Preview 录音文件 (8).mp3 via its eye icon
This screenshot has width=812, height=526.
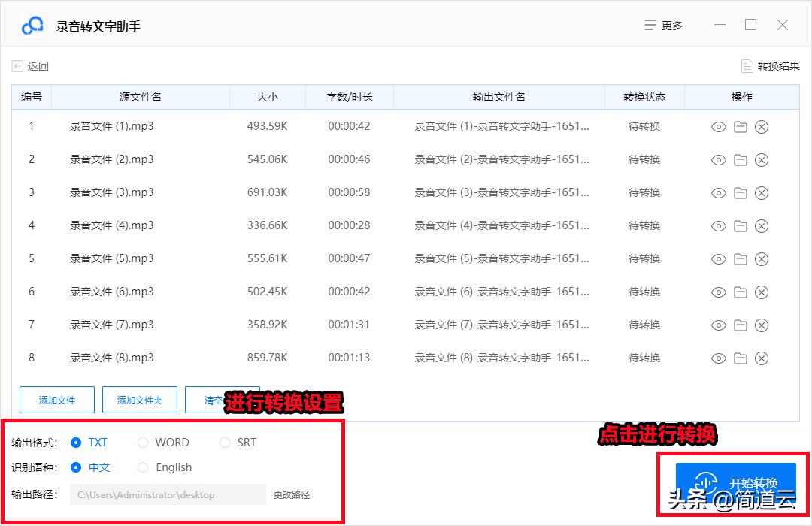tap(720, 358)
